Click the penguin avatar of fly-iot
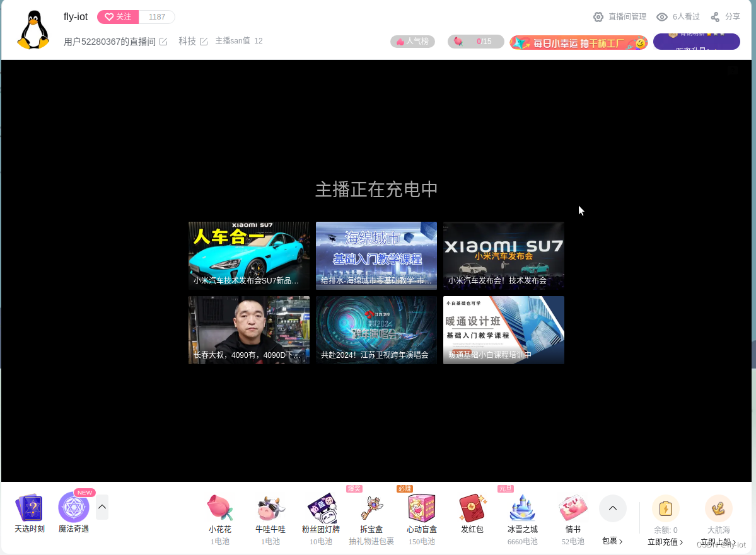The height and width of the screenshot is (555, 756). (x=33, y=30)
